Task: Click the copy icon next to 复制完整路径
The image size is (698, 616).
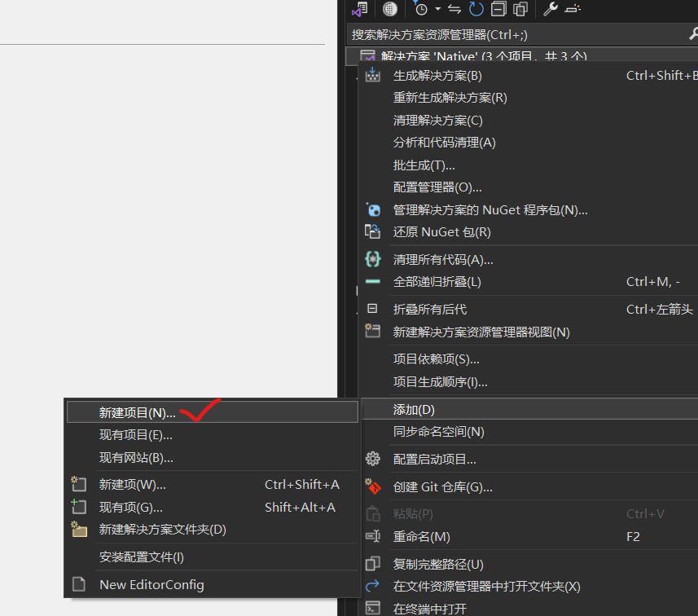Action: coord(373,562)
